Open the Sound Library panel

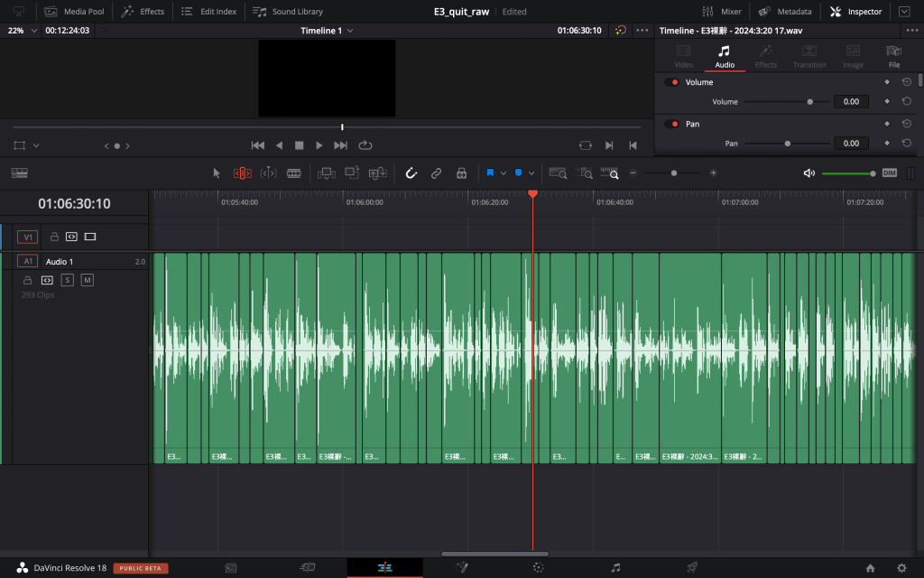pyautogui.click(x=288, y=12)
